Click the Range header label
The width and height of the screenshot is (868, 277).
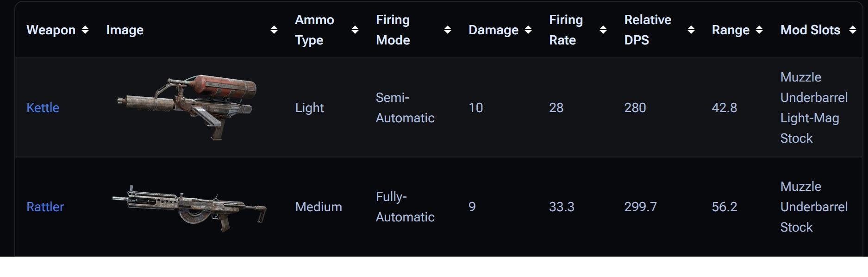(x=731, y=30)
